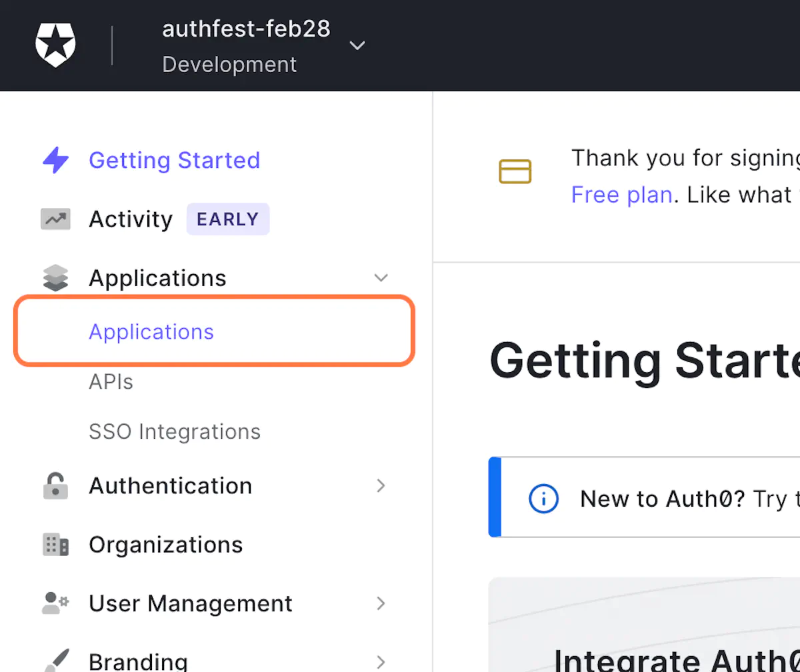
Task: Click the Branding paintbrush icon
Action: [x=55, y=661]
